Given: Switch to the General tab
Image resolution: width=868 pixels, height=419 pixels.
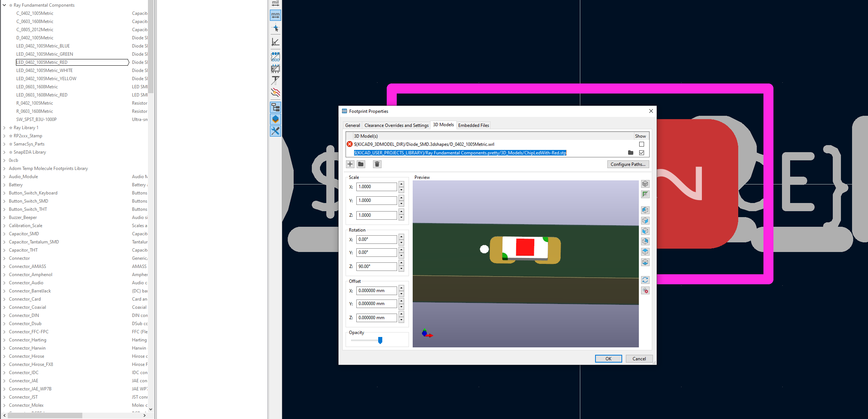Looking at the screenshot, I should 352,125.
